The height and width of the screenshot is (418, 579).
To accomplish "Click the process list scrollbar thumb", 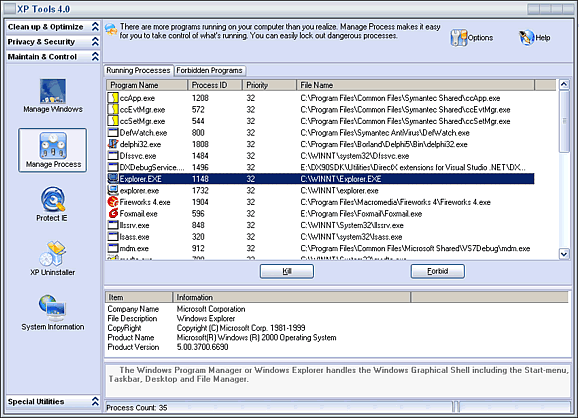I will tap(564, 121).
